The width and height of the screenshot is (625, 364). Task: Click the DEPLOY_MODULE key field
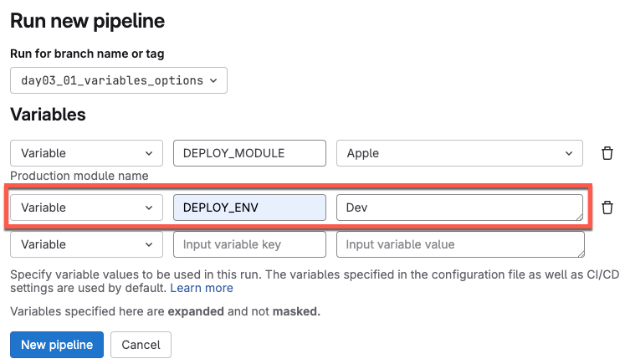(x=248, y=153)
